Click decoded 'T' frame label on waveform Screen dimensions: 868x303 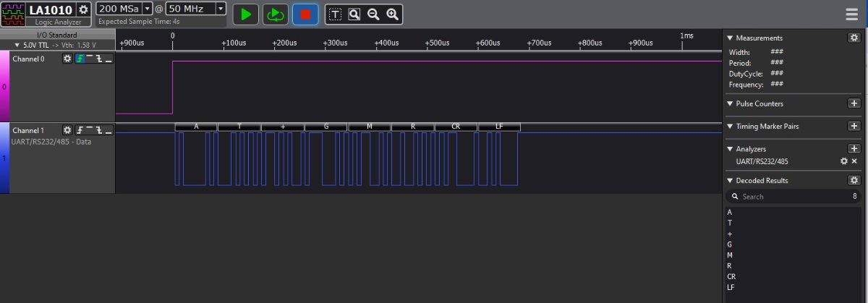(x=239, y=127)
